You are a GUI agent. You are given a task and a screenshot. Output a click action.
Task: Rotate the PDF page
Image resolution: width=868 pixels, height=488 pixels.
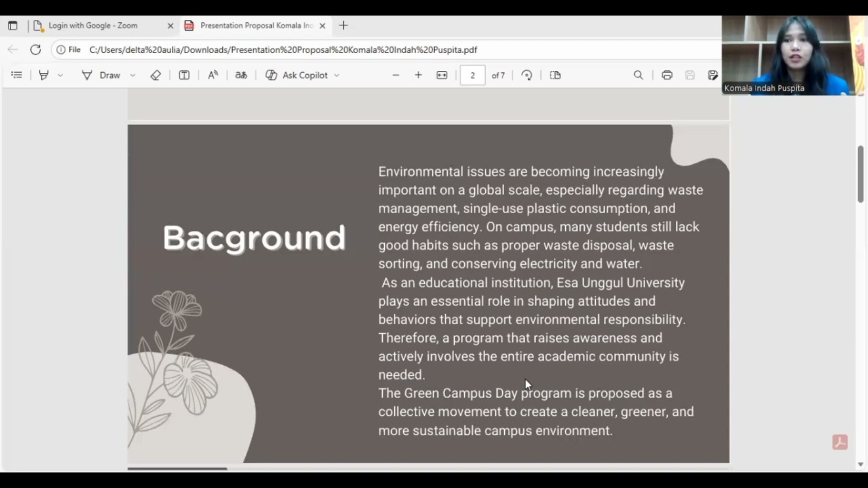(x=527, y=75)
